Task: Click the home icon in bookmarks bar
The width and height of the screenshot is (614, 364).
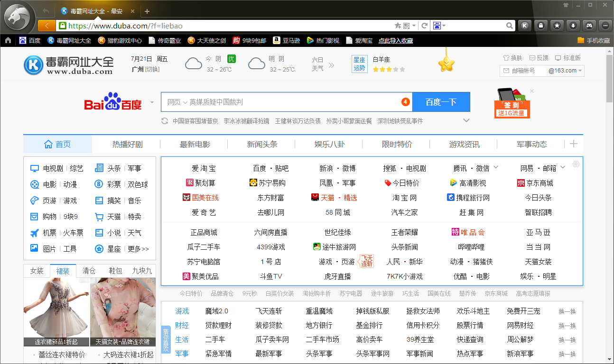Action: (x=8, y=41)
